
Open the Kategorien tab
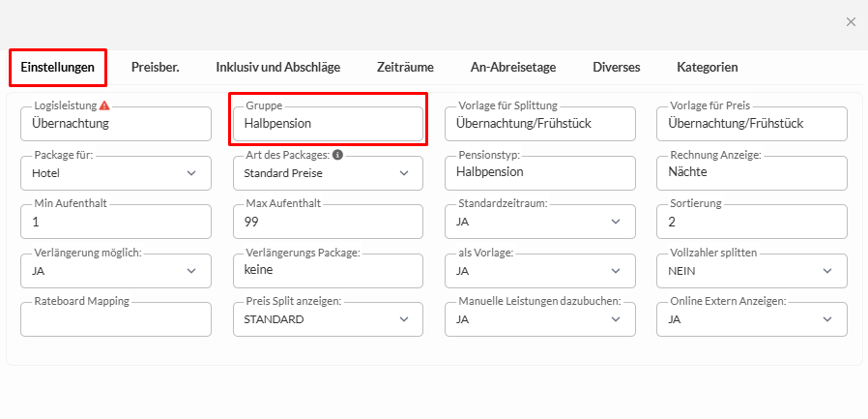[708, 68]
